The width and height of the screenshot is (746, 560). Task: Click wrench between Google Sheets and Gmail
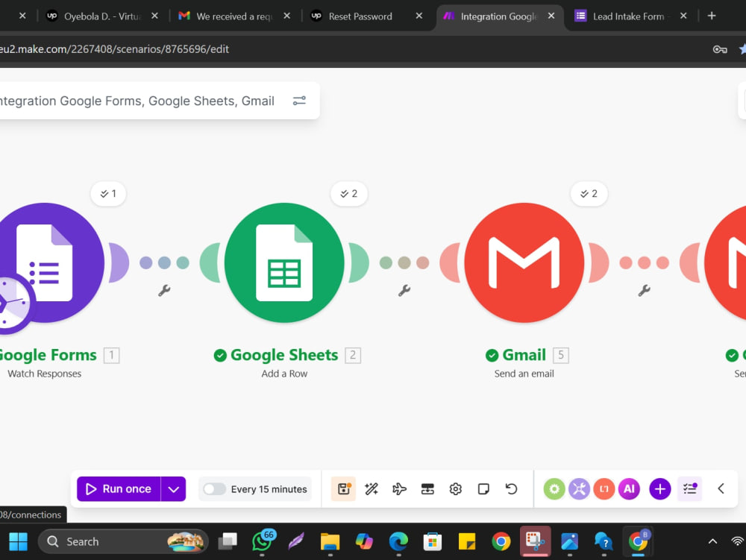tap(404, 291)
